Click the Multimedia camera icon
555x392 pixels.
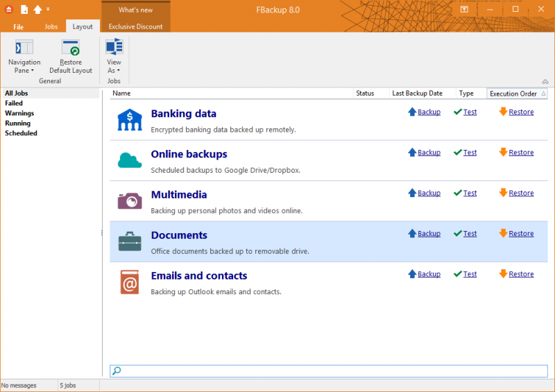(x=130, y=201)
